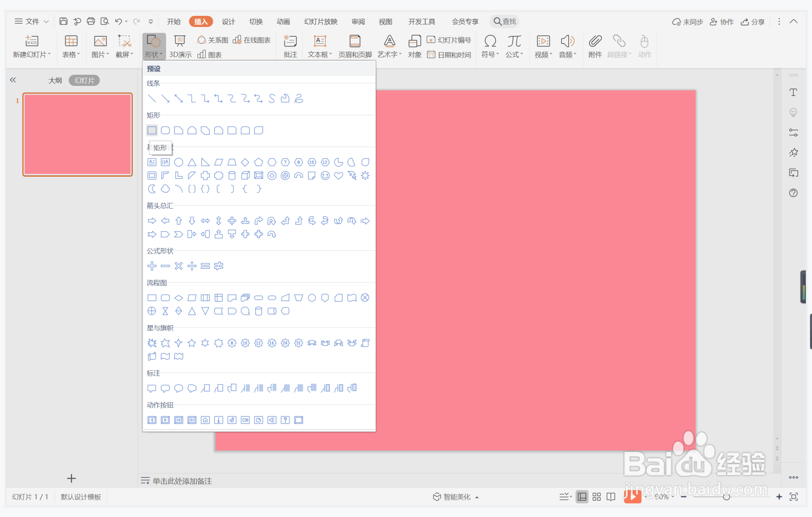Select slide 1 thumbnail
This screenshot has height=517, width=812.
point(77,134)
